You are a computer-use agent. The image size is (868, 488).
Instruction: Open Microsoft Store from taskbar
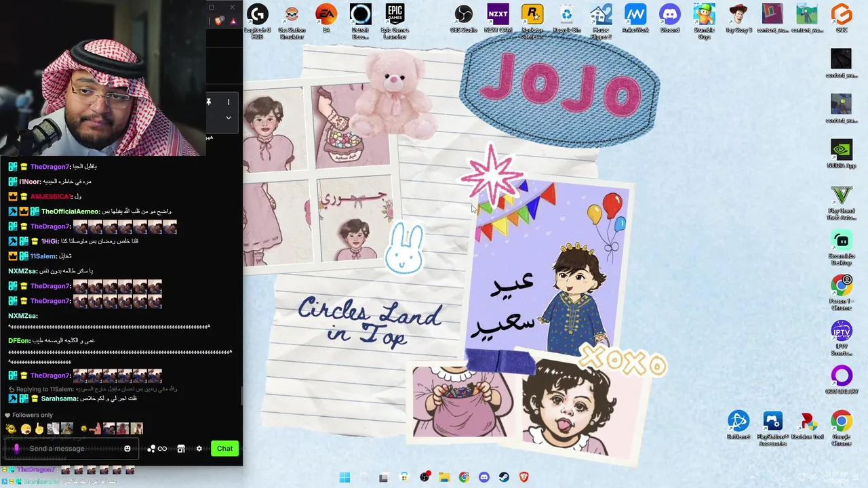(404, 477)
